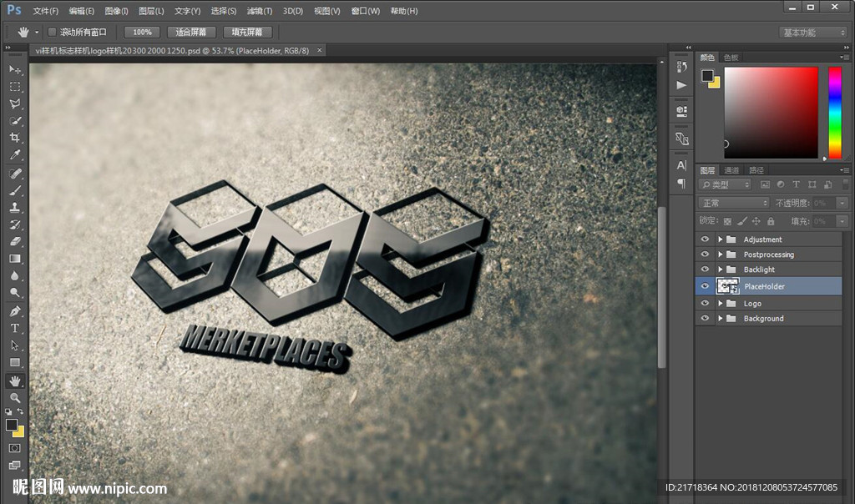Open the 滤镜(T) menu
Screen dimensions: 855x504
pos(260,11)
